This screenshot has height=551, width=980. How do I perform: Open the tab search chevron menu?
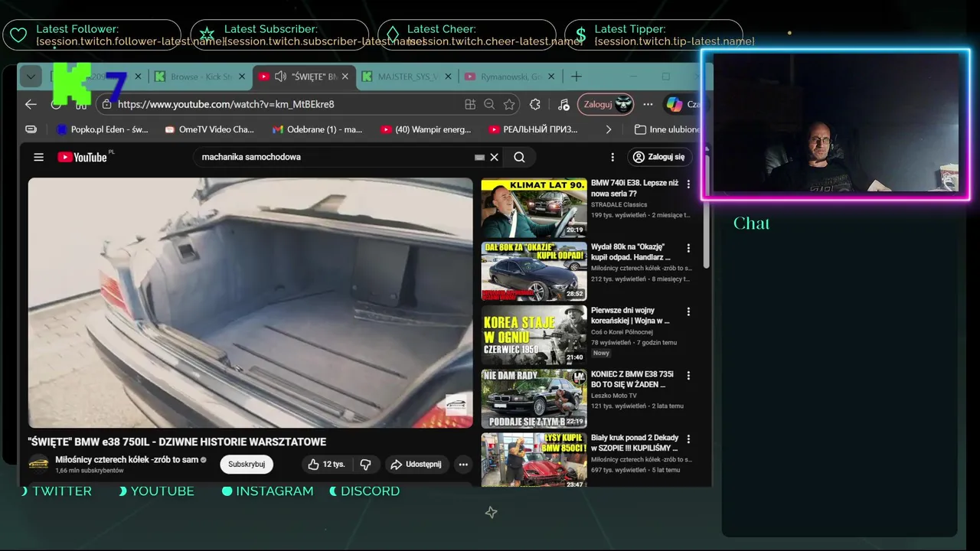tap(31, 77)
